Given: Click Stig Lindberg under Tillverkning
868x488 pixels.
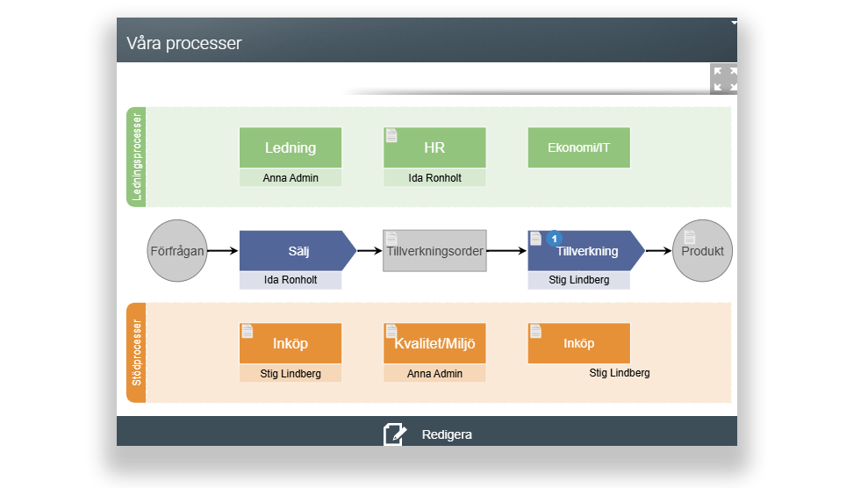Looking at the screenshot, I should point(579,280).
